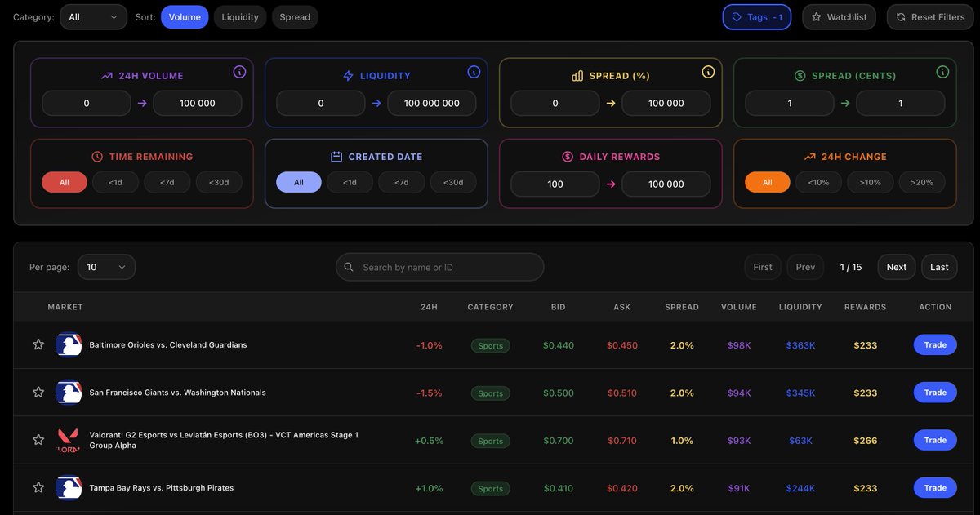
Task: Open the Watchlist
Action: [840, 17]
